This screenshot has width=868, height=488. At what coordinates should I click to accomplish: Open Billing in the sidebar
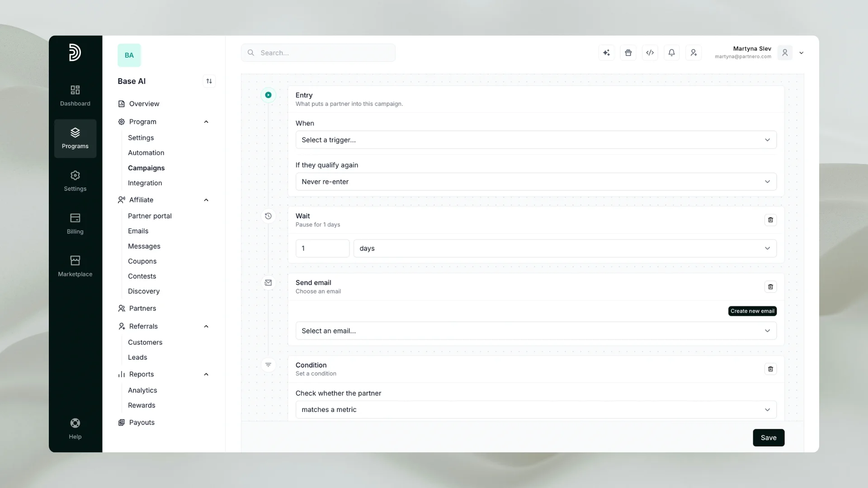[x=75, y=224]
